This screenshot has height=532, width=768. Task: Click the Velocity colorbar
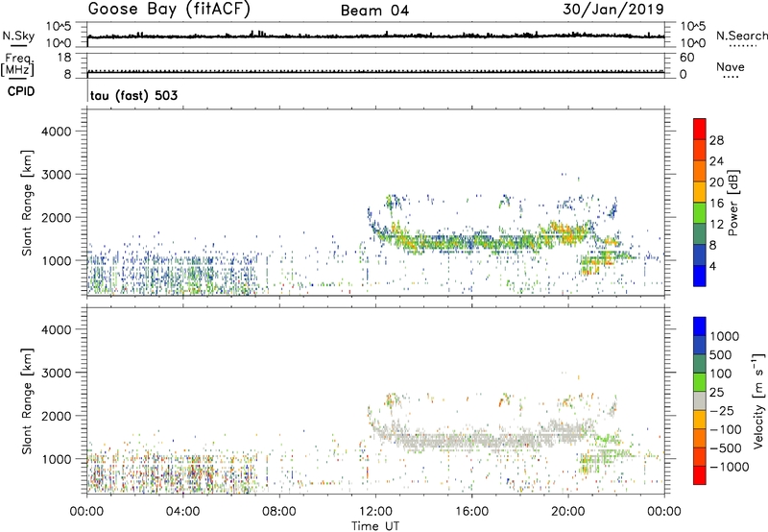(x=700, y=400)
